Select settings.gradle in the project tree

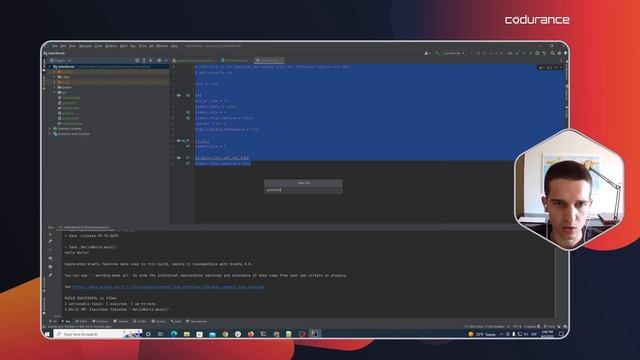(x=71, y=124)
